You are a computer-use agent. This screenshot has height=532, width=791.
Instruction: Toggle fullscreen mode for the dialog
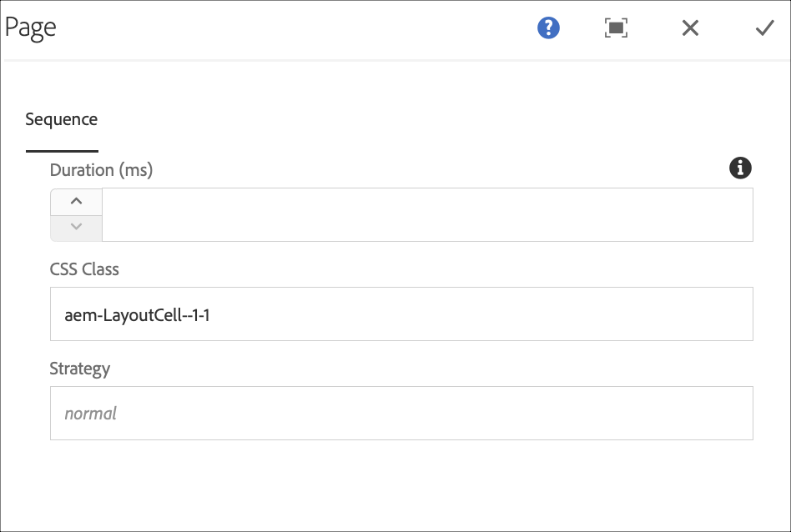point(616,28)
